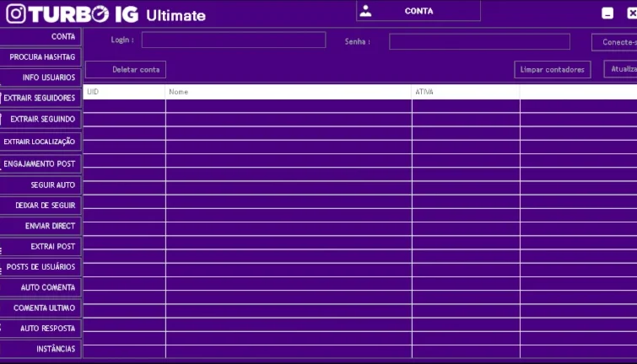
Task: Open INSTÂNCIAS section
Action: coord(40,349)
